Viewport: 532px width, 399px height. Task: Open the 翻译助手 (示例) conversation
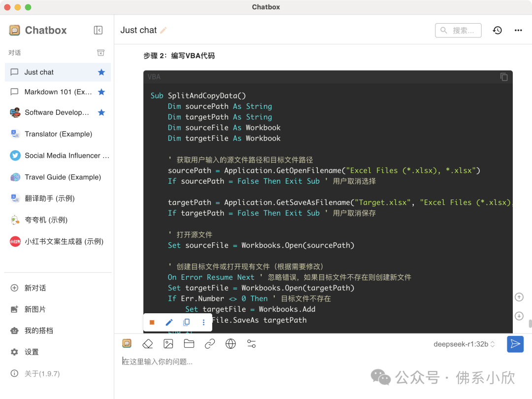(x=58, y=199)
